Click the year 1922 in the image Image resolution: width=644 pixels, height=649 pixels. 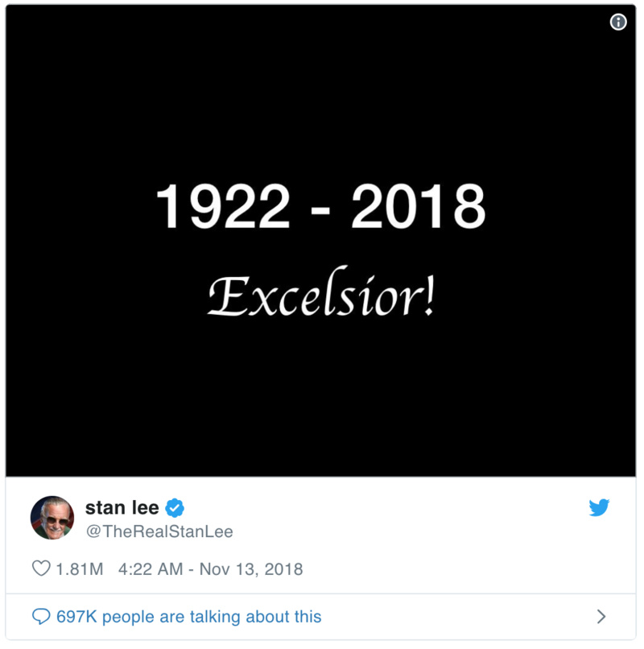223,207
